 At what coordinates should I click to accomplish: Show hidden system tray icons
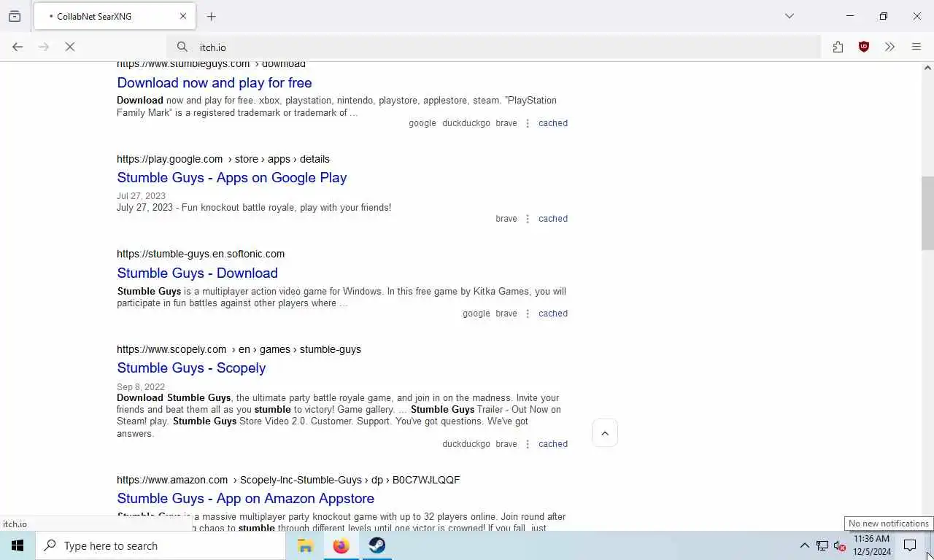pyautogui.click(x=804, y=545)
